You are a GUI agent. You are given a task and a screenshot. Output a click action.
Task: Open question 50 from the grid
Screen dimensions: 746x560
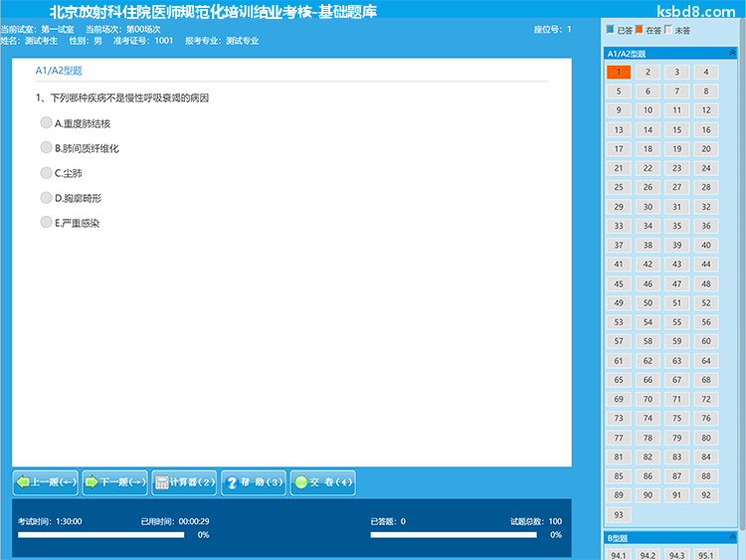(648, 302)
